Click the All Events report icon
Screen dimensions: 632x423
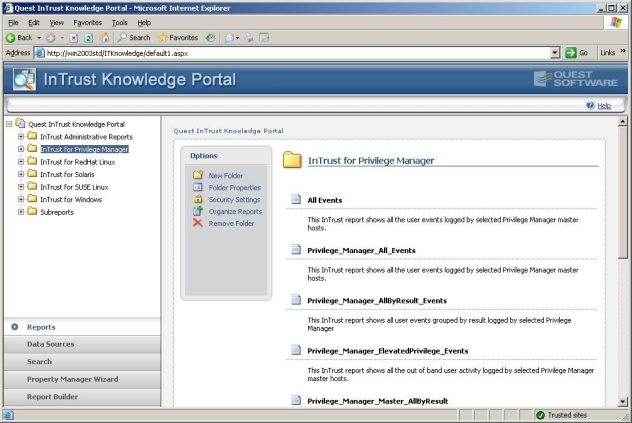(x=296, y=199)
